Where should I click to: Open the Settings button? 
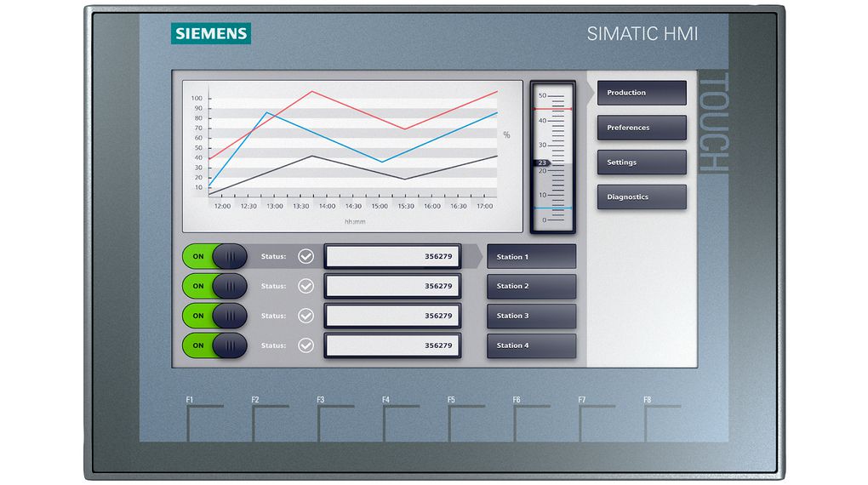pyautogui.click(x=642, y=163)
